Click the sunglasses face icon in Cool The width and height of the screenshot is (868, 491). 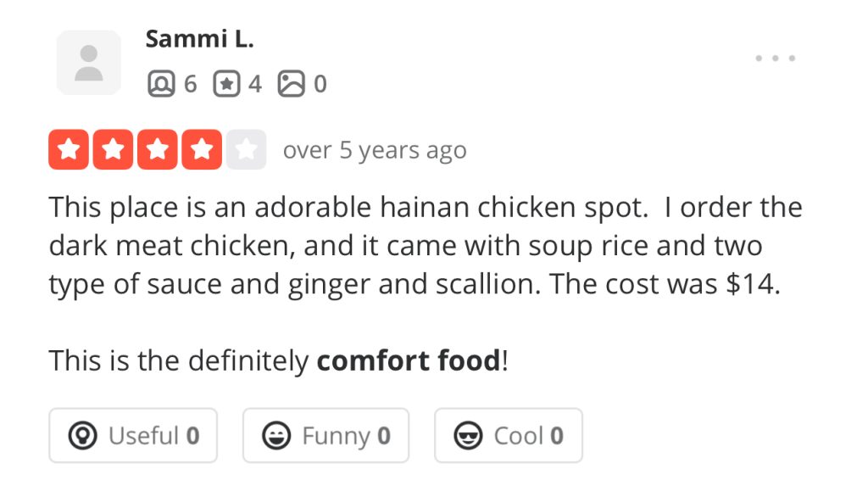pos(467,437)
